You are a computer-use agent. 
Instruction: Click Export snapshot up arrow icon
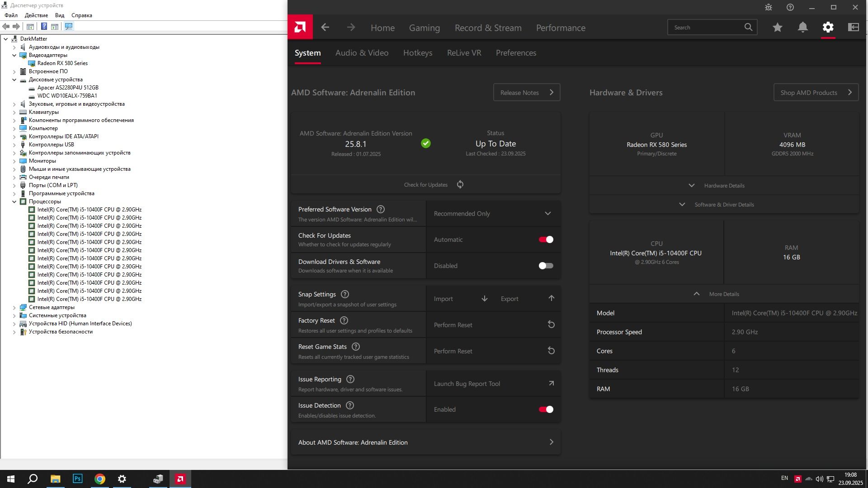click(x=552, y=298)
